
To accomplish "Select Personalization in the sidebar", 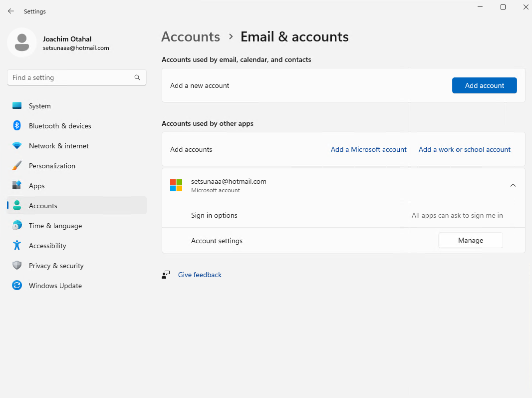I will pos(77,166).
